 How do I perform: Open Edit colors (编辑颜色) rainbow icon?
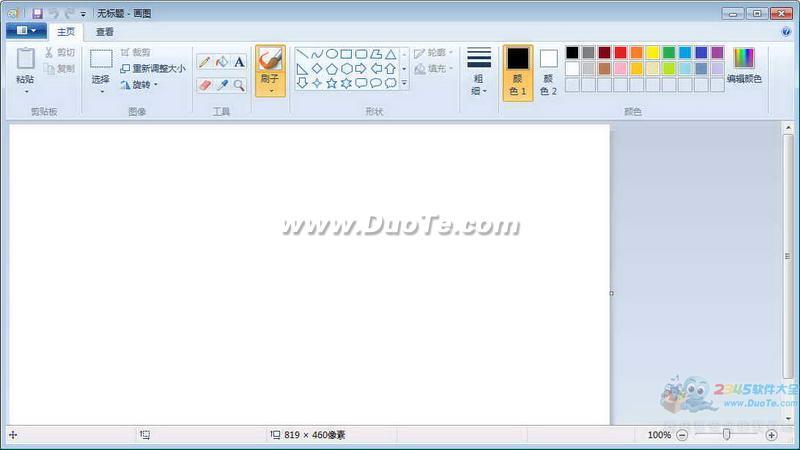point(743,65)
